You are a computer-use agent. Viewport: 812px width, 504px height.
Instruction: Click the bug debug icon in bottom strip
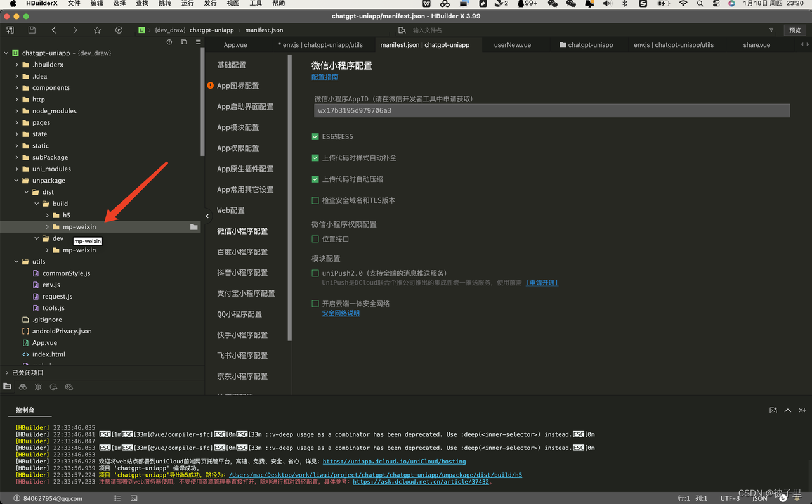pyautogui.click(x=38, y=386)
